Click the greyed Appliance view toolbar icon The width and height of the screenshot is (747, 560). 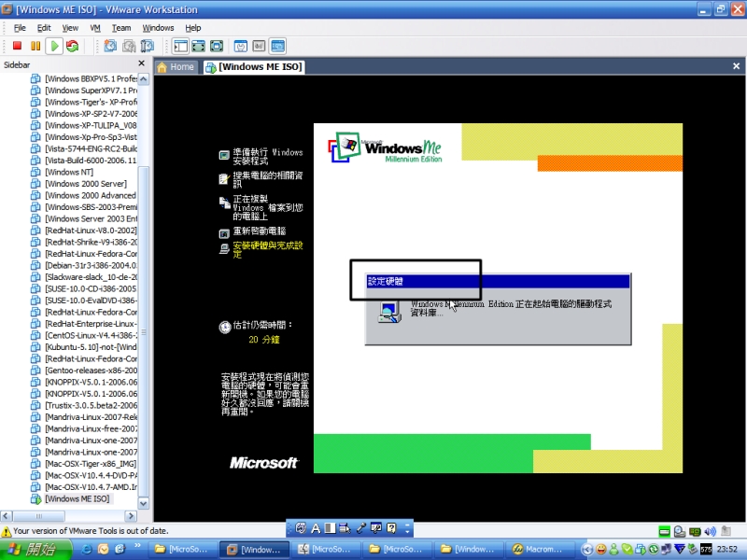click(x=259, y=46)
